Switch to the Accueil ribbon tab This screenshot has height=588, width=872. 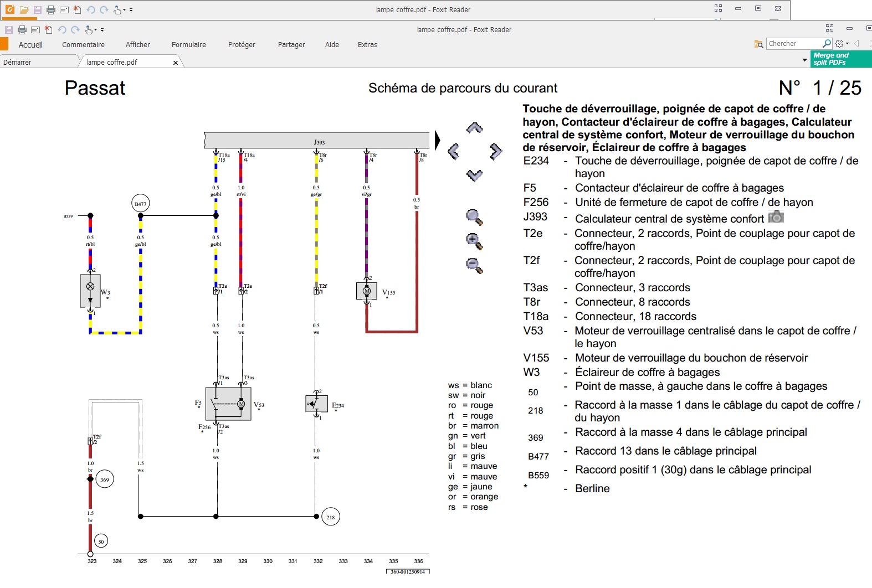point(30,45)
